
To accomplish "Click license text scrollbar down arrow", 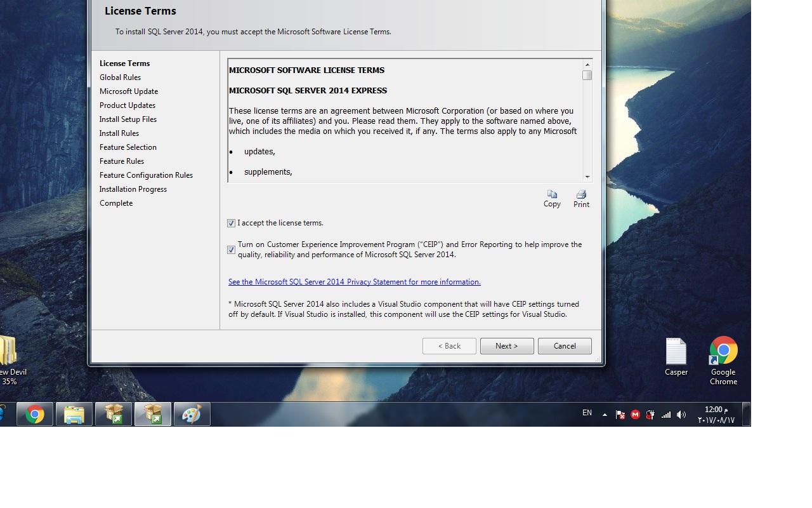I will (x=587, y=177).
